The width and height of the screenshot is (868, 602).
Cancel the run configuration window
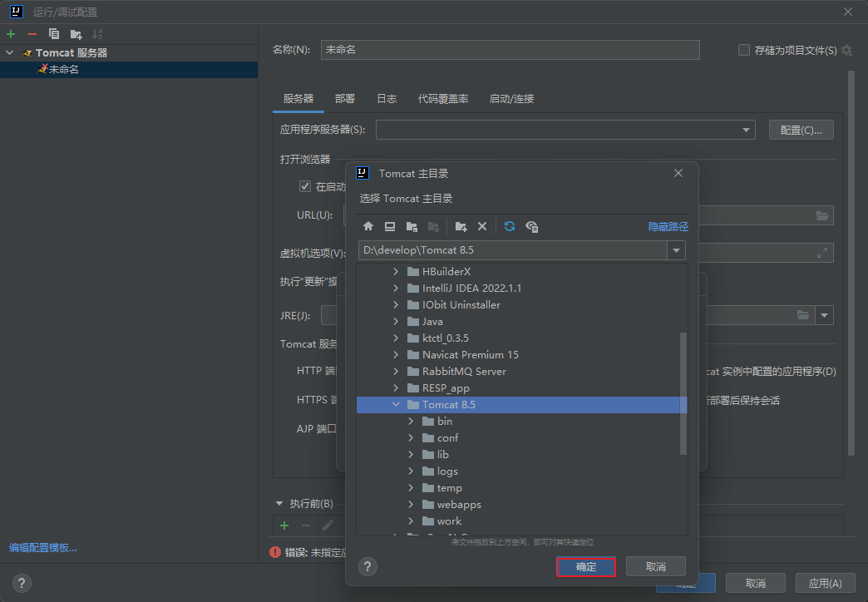[756, 583]
